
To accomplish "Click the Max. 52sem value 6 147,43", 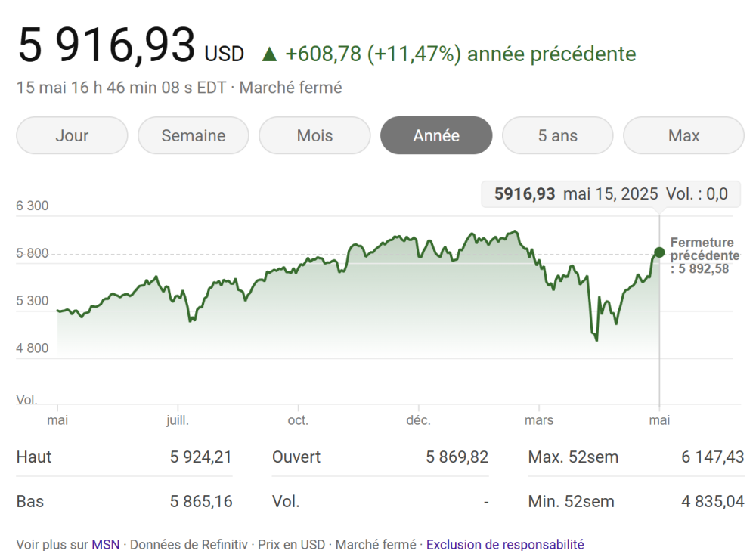I will tap(713, 457).
